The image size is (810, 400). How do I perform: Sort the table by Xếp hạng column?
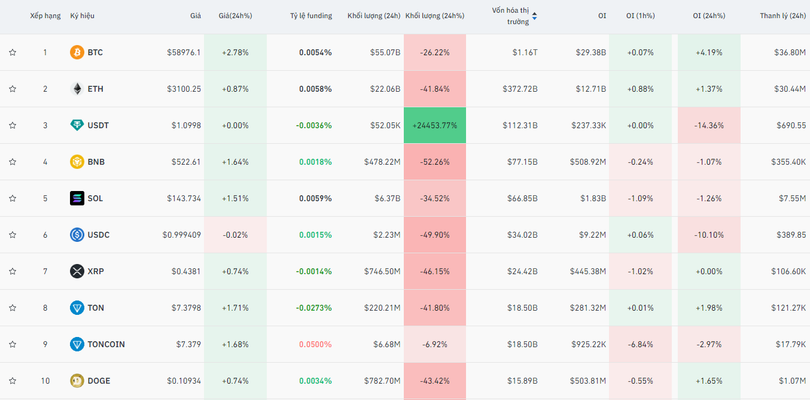[44, 16]
